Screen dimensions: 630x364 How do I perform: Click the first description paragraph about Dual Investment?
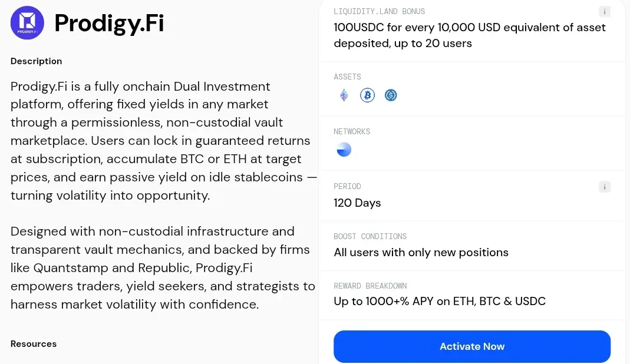(x=164, y=141)
